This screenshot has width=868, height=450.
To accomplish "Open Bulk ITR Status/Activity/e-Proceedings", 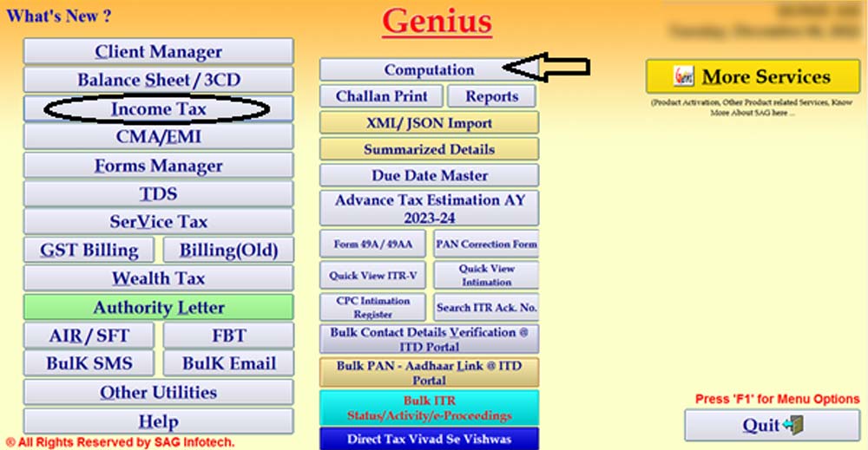I will click(429, 408).
